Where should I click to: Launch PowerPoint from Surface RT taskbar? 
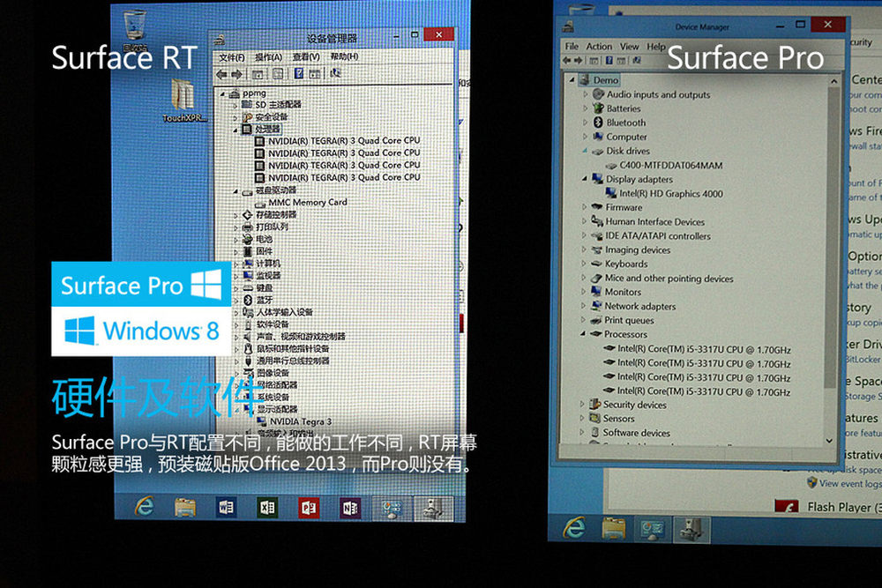tap(308, 508)
